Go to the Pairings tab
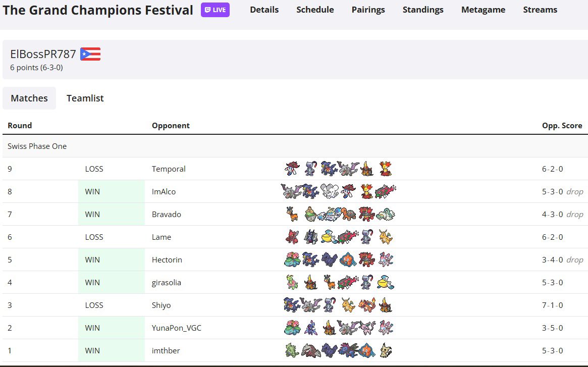The height and width of the screenshot is (367, 588). pos(368,10)
